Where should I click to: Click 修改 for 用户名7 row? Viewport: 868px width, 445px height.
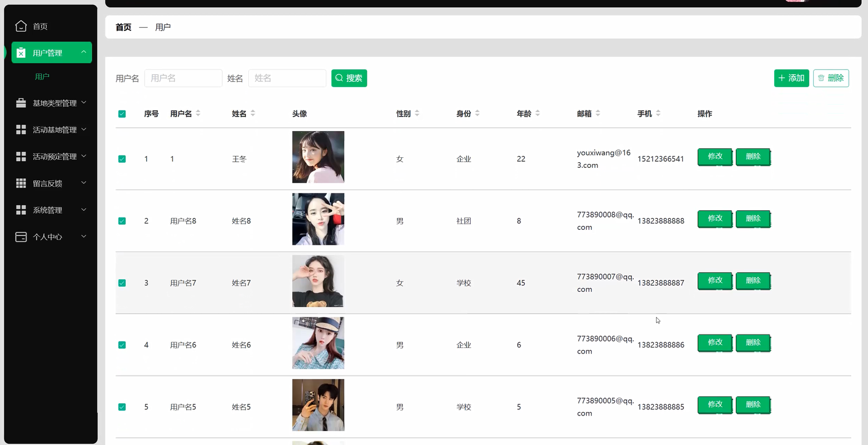(x=715, y=280)
